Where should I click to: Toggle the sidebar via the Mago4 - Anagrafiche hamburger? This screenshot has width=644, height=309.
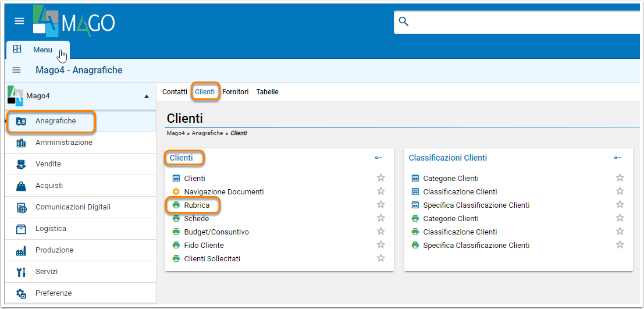coord(16,70)
